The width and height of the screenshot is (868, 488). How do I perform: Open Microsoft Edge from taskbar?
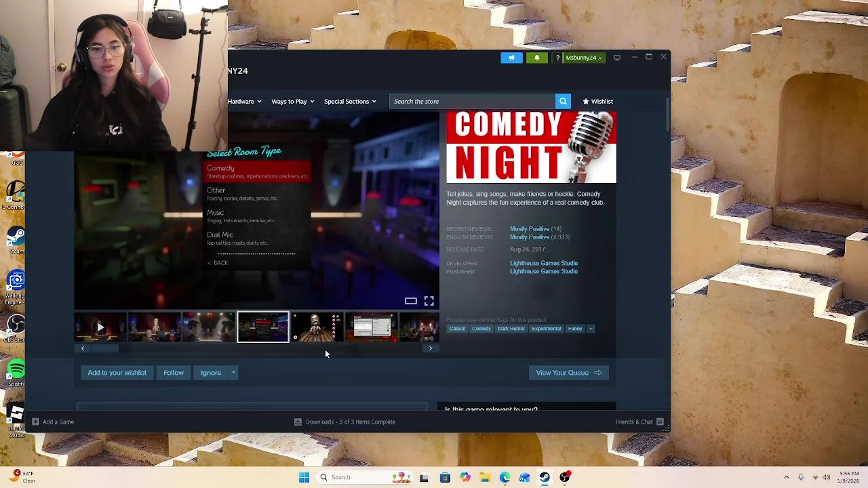click(x=505, y=477)
